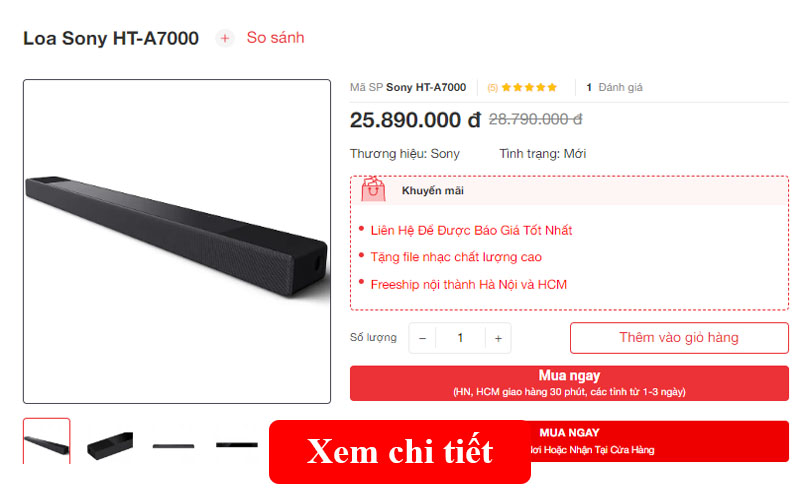Increase quantity with the plus button
Image resolution: width=800 pixels, height=494 pixels.
click(x=498, y=338)
